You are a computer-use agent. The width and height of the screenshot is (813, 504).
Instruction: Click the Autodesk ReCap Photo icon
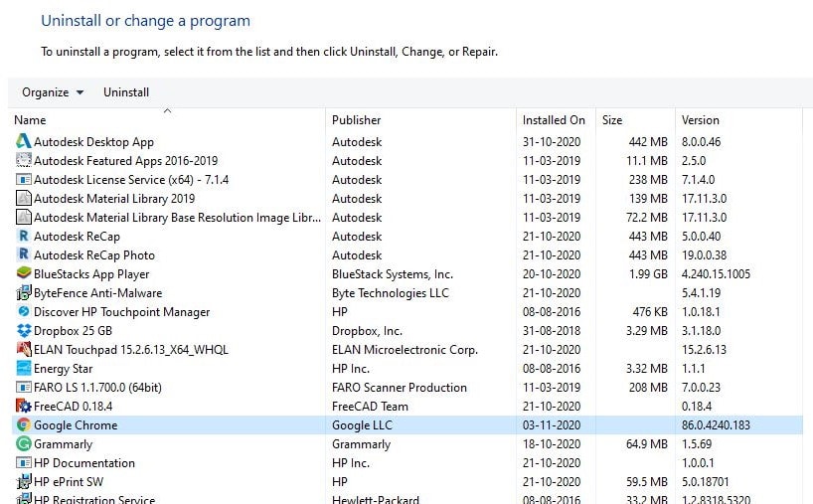pos(23,254)
